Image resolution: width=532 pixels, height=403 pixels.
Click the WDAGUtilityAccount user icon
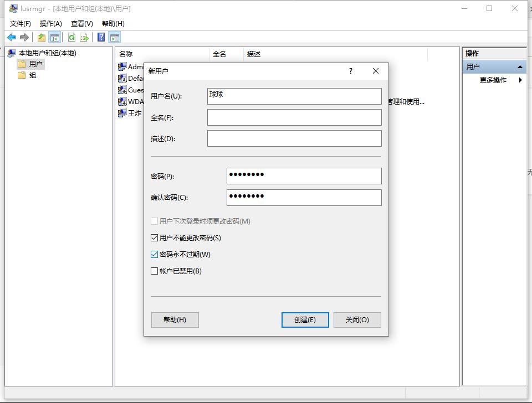[122, 101]
